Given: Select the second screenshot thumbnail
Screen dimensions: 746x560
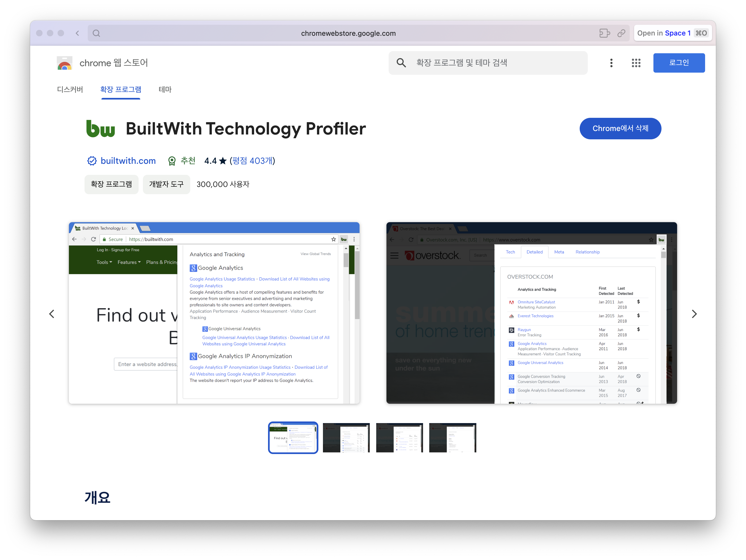Looking at the screenshot, I should click(346, 438).
